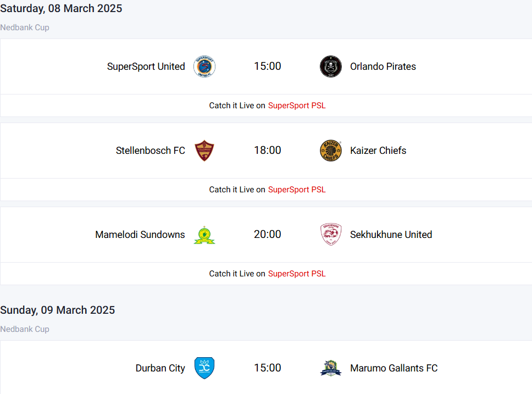Select the Kaizer Chiefs team name

(x=378, y=151)
